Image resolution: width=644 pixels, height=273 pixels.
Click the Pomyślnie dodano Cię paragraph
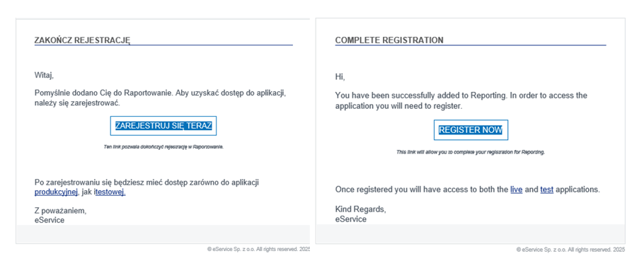[x=160, y=98]
